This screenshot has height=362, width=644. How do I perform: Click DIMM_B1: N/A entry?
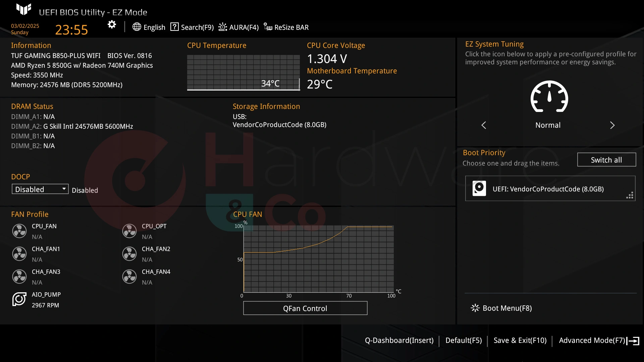[x=33, y=136]
